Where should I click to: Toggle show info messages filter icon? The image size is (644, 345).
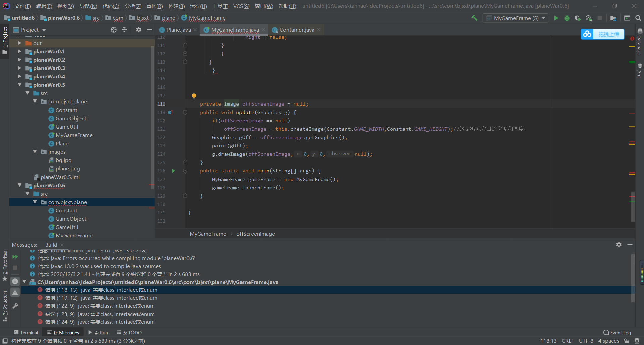(15, 281)
